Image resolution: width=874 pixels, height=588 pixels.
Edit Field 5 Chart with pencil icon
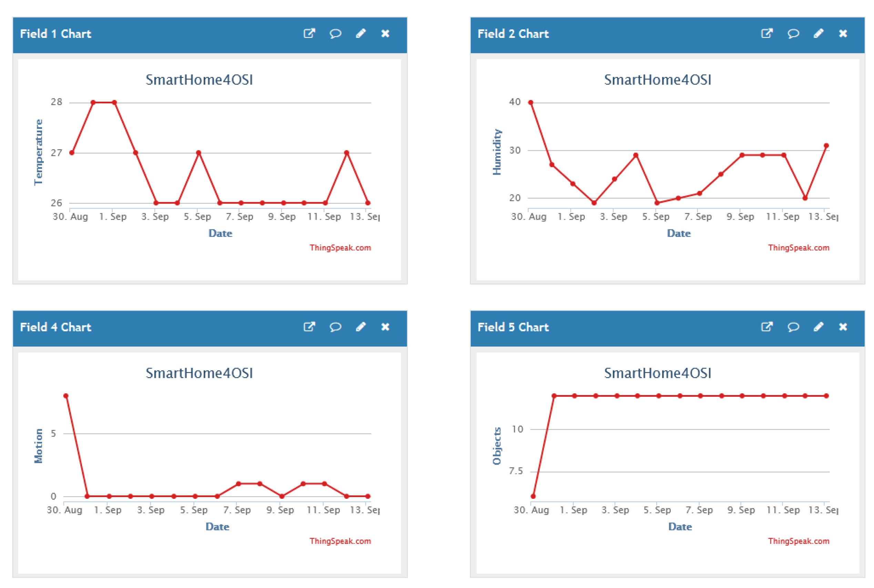pos(818,327)
